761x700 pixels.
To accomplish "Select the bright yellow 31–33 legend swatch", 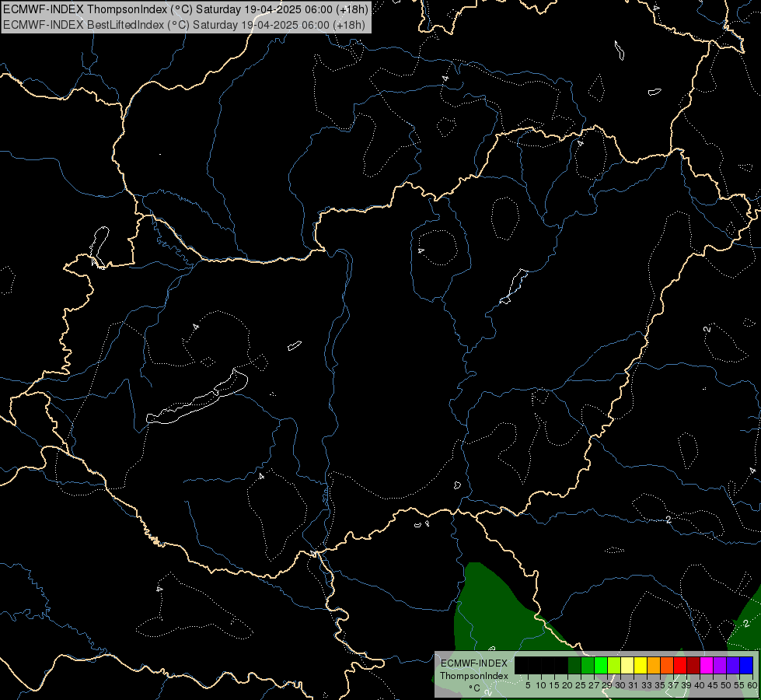I will 641,665.
